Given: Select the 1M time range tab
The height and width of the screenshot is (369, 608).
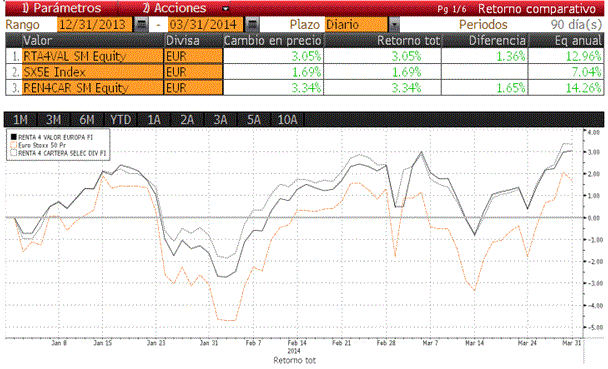Looking at the screenshot, I should click(x=21, y=120).
